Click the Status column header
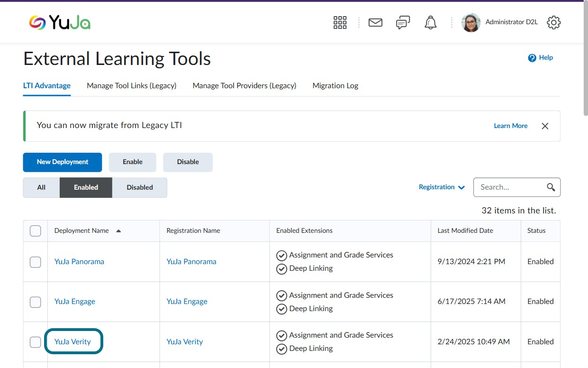This screenshot has width=588, height=368. click(536, 231)
